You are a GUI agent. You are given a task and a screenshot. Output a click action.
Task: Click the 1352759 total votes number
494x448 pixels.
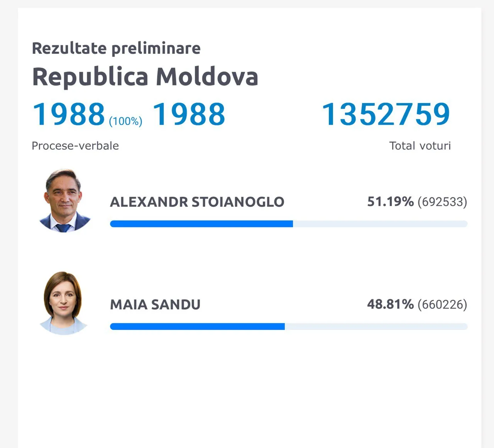(x=386, y=114)
